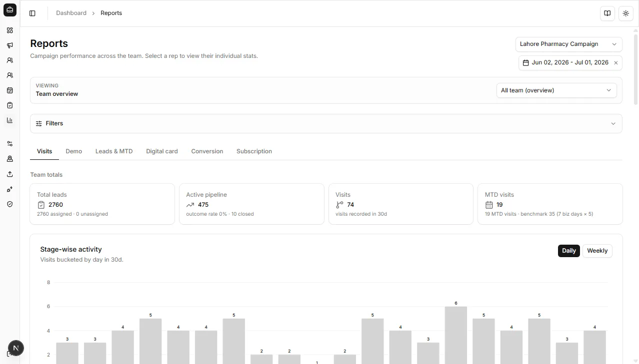Click the Reports page title
This screenshot has height=364, width=639.
49,43
